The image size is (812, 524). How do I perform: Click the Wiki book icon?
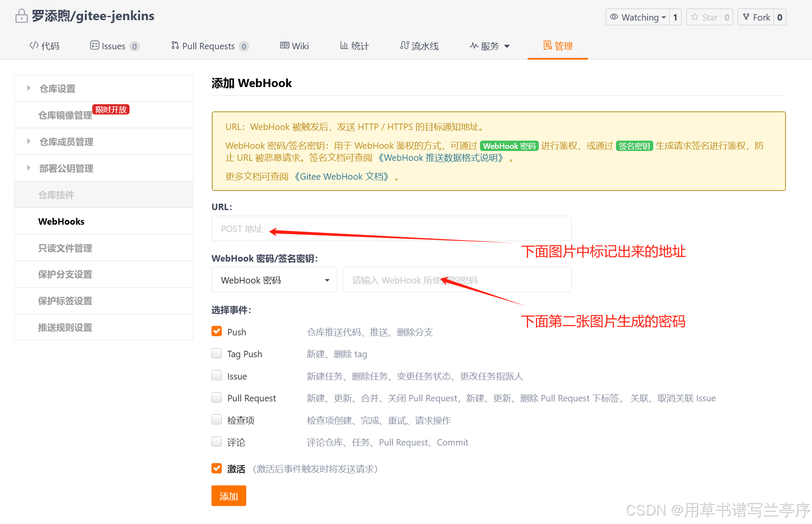[x=284, y=45]
